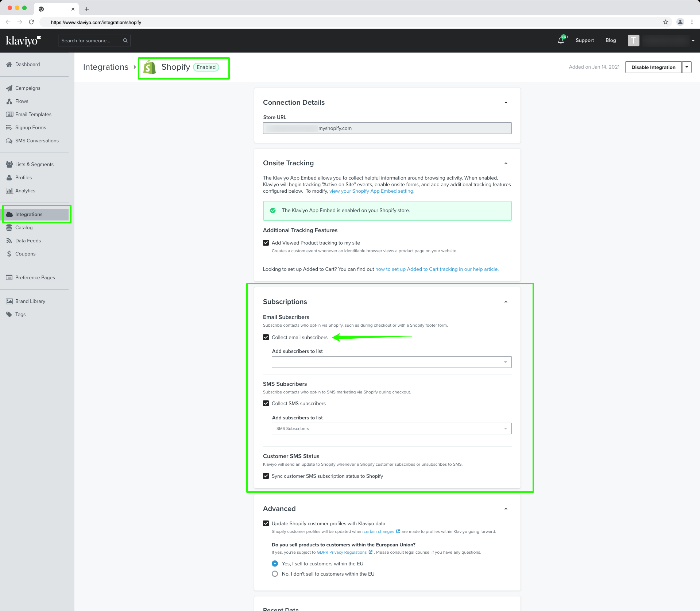Click the Store URL field
Screen dimensions: 700x611
[x=387, y=128]
